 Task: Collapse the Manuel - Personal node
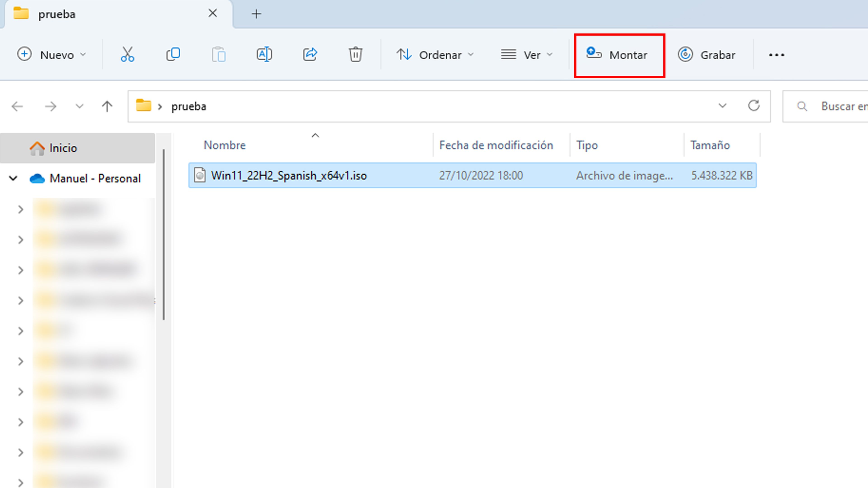(x=13, y=178)
